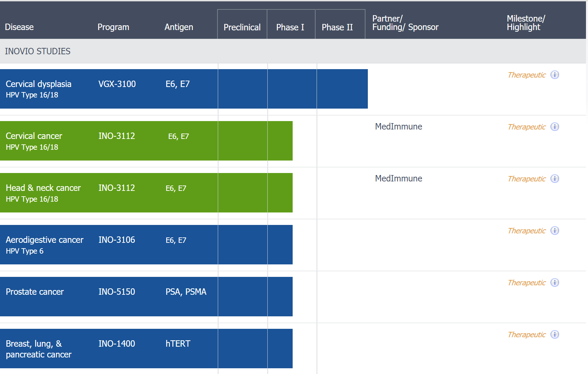Click Therapeutic label in Head & neck row

coord(527,179)
